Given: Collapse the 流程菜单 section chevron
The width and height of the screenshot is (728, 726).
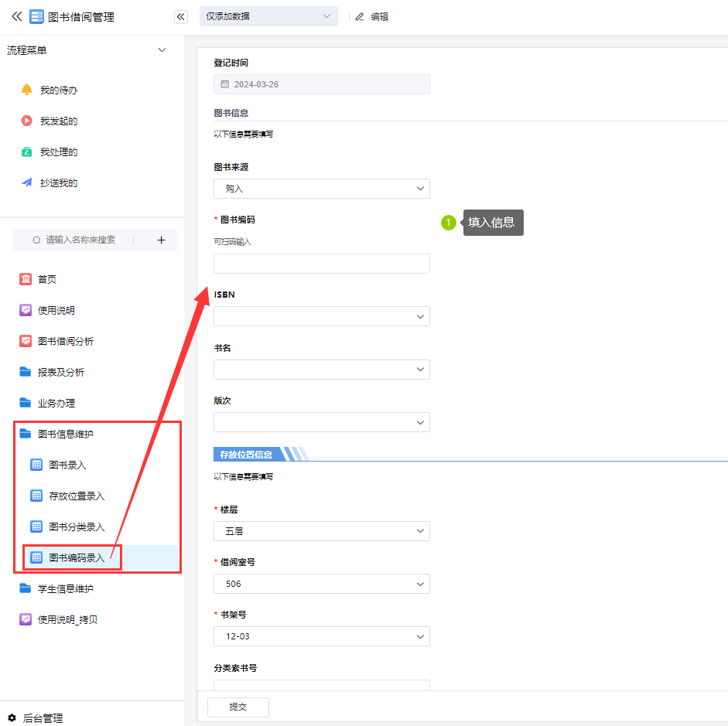Looking at the screenshot, I should click(162, 50).
